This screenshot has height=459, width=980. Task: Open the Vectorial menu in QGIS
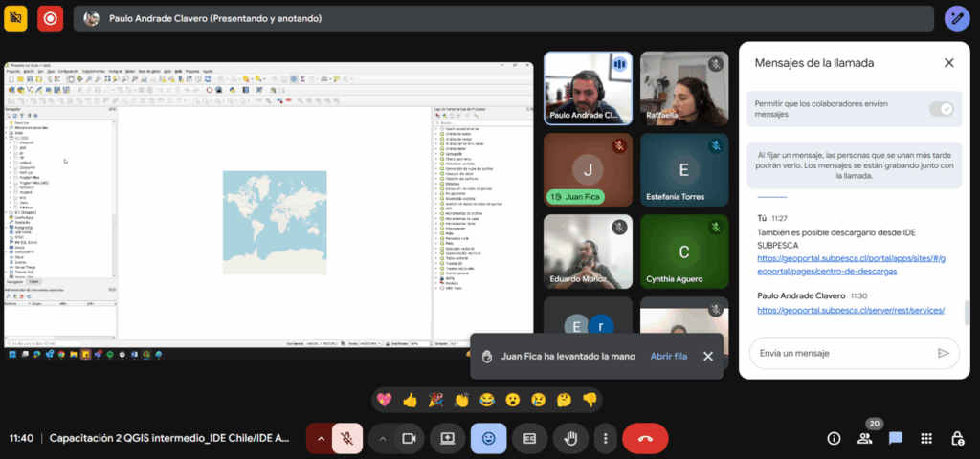[115, 71]
